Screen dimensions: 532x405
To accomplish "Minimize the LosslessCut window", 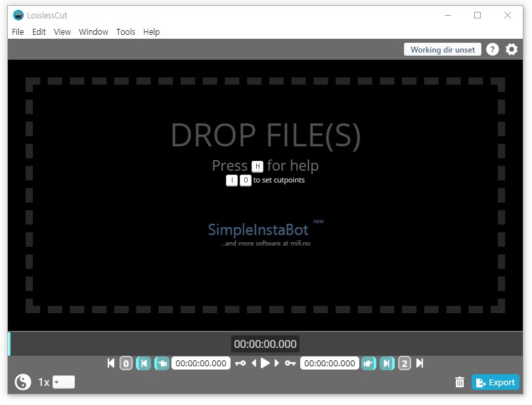I will (448, 15).
